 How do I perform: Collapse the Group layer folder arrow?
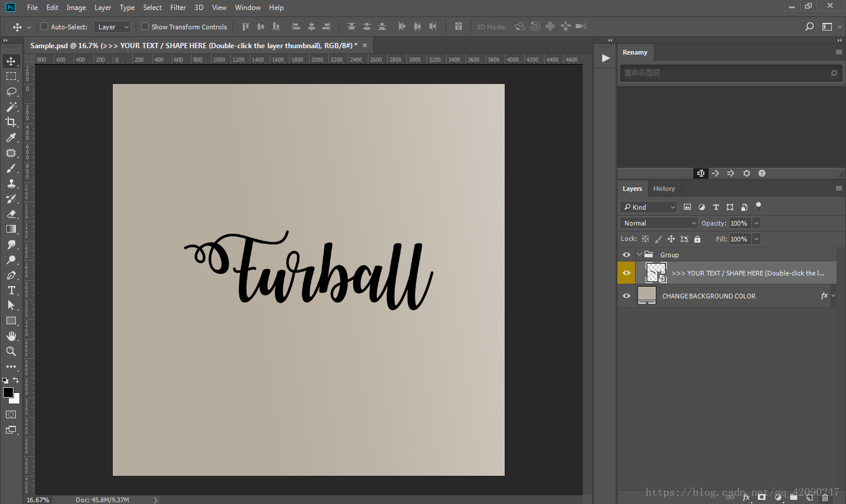(639, 255)
